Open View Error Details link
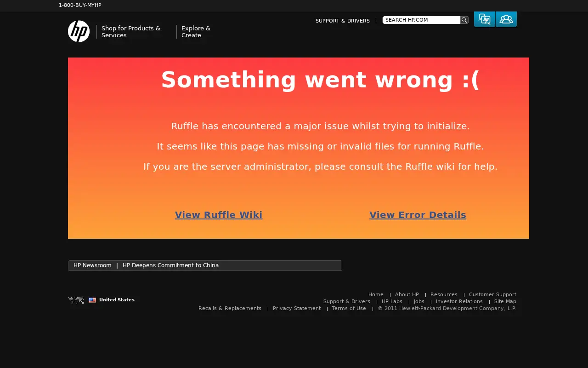This screenshot has width=588, height=368. pyautogui.click(x=418, y=215)
